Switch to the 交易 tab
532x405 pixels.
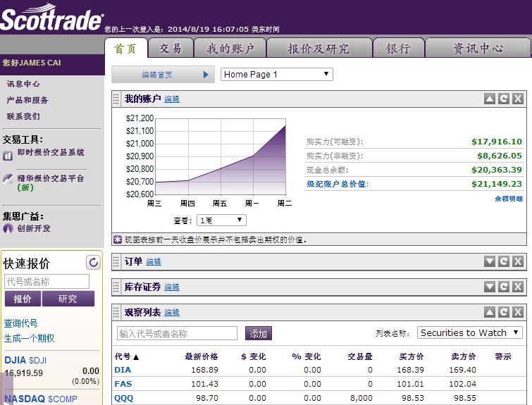171,48
